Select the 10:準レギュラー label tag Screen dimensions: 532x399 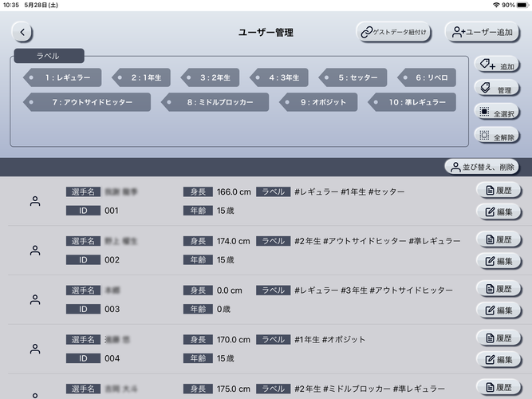(412, 102)
